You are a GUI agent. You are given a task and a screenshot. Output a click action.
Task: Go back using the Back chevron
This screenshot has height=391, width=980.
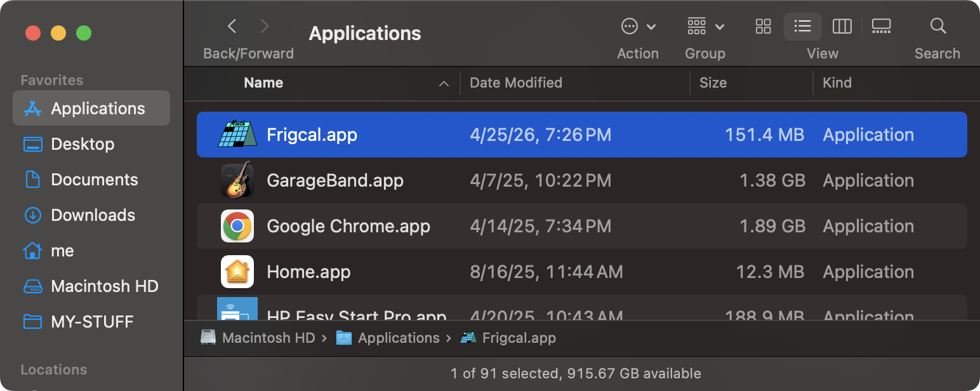click(x=232, y=26)
